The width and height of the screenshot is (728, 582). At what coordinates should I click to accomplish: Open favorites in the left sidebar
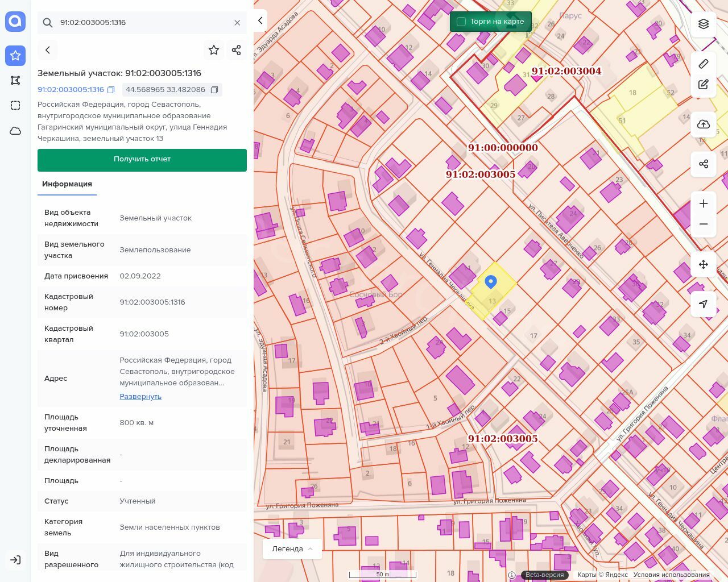(x=15, y=56)
